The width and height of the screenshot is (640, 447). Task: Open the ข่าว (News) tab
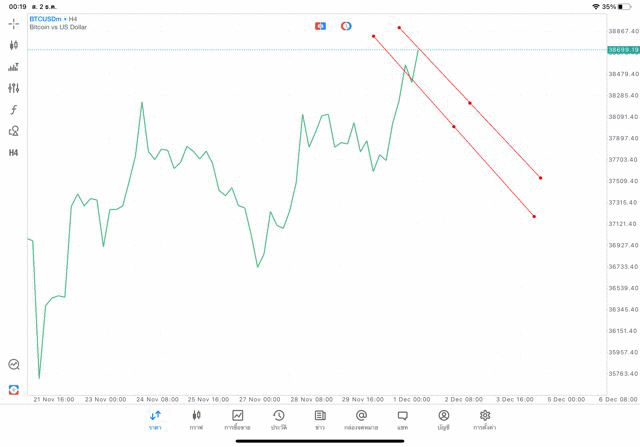pyautogui.click(x=320, y=420)
